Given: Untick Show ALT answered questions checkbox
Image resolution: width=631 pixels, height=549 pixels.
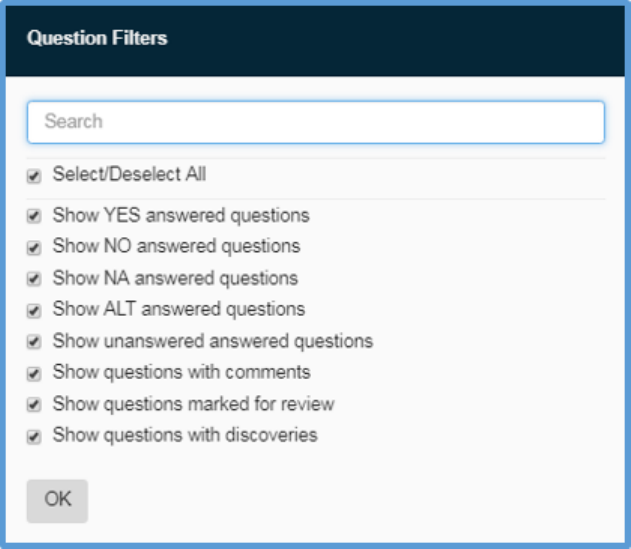Looking at the screenshot, I should pos(34,310).
